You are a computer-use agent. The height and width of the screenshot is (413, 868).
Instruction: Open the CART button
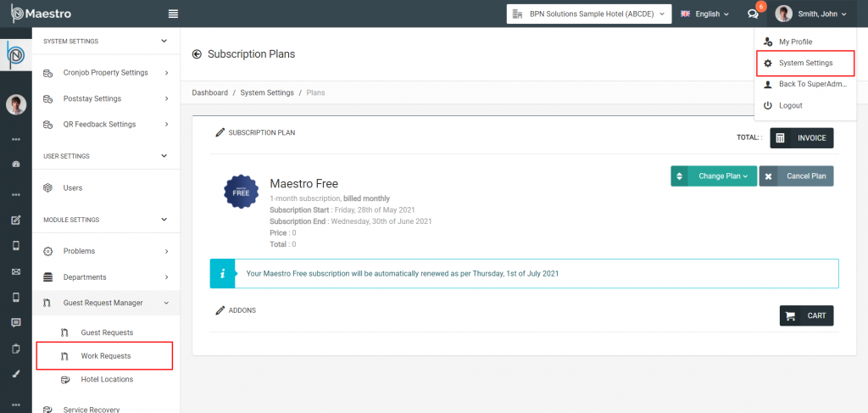(807, 315)
